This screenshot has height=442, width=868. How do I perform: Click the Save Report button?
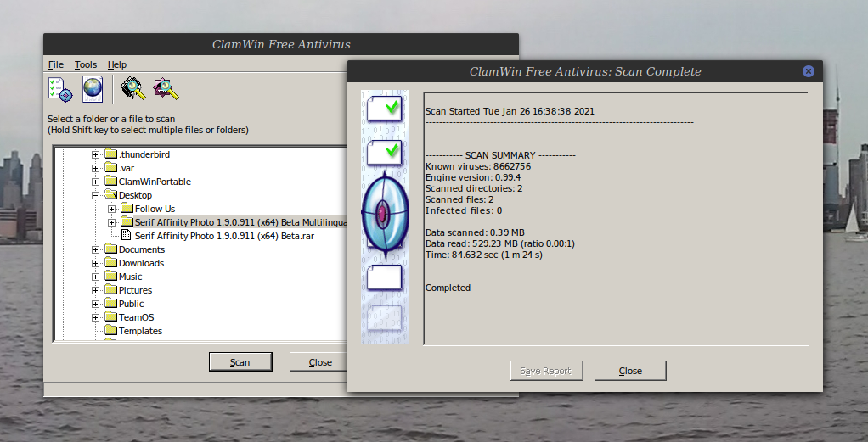[546, 371]
